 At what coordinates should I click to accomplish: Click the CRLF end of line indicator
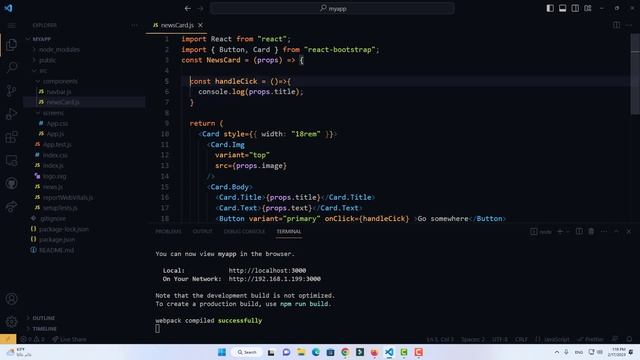pos(521,339)
